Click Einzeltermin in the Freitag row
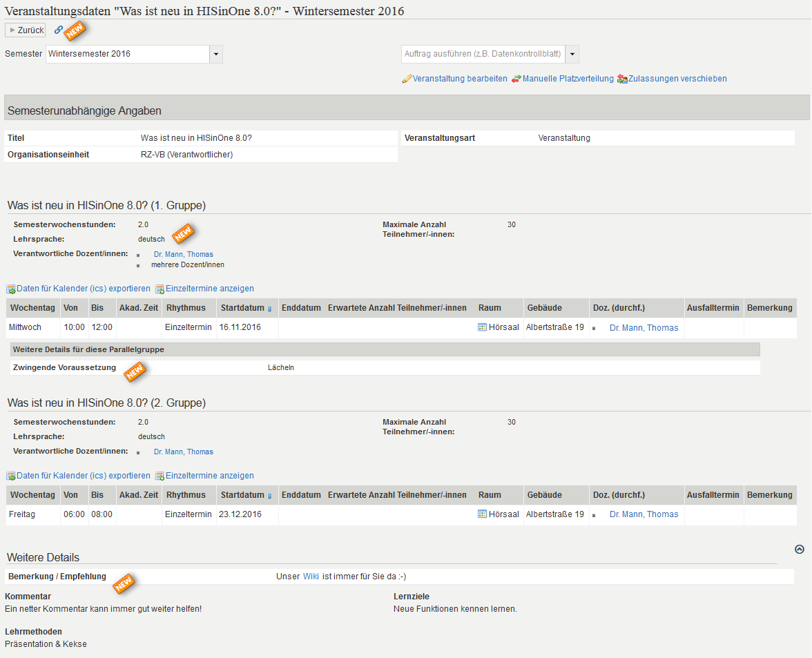 pos(188,514)
